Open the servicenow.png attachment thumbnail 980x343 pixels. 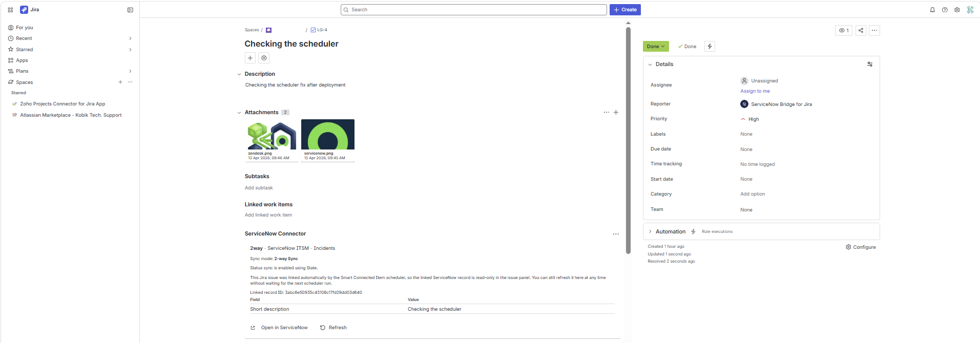point(328,140)
